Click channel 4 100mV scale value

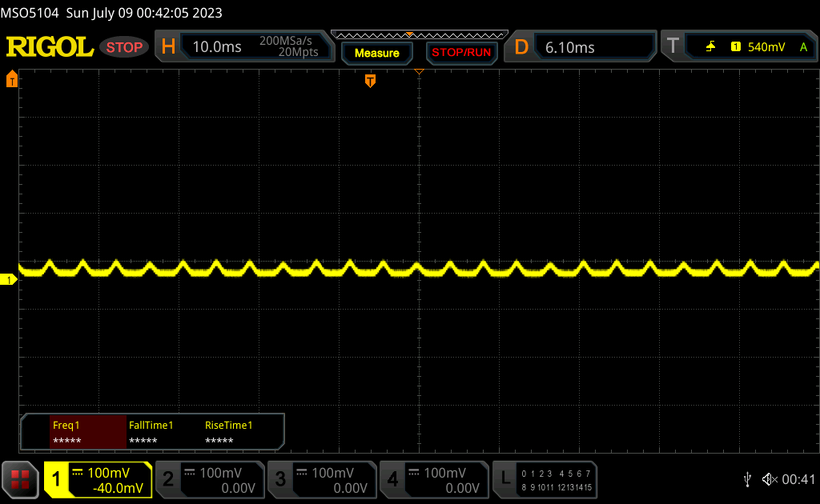coord(444,473)
